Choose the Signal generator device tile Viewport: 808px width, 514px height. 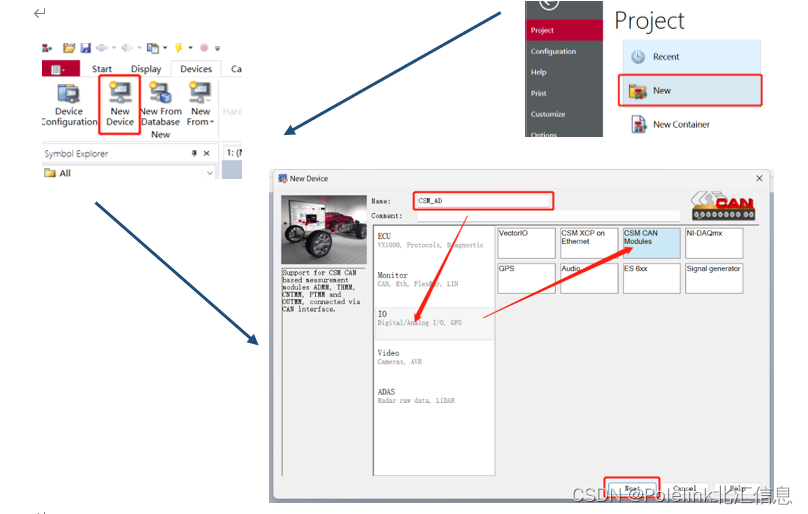(714, 278)
